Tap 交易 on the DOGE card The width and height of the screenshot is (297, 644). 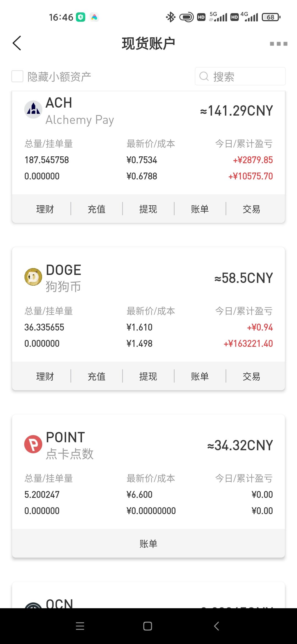(x=251, y=376)
